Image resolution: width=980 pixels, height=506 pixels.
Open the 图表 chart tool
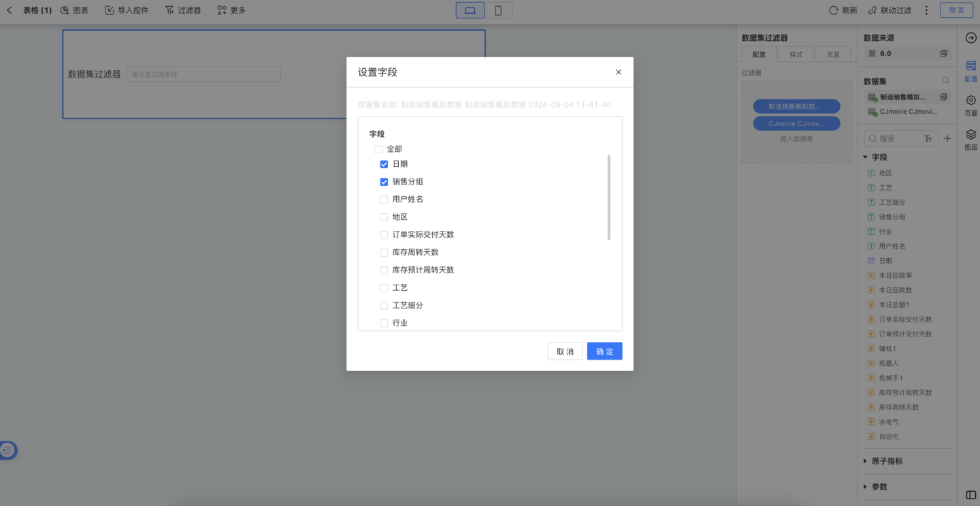coord(74,10)
